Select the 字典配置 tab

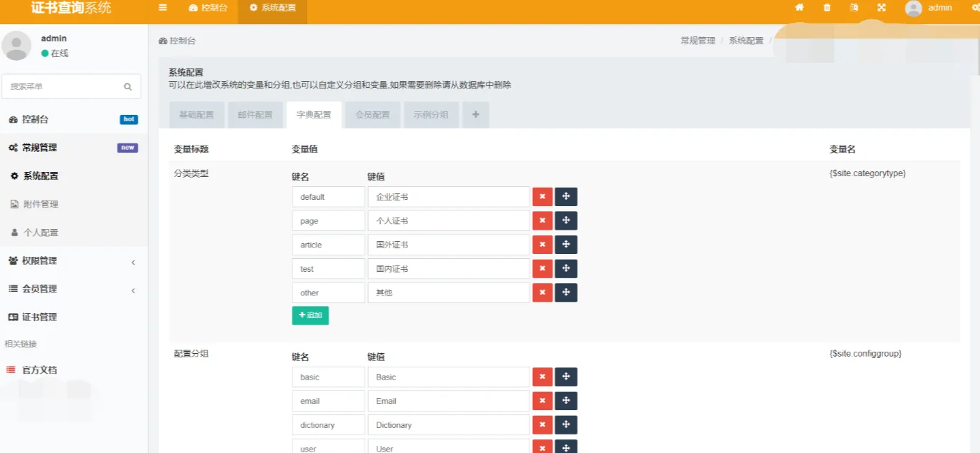pos(314,115)
